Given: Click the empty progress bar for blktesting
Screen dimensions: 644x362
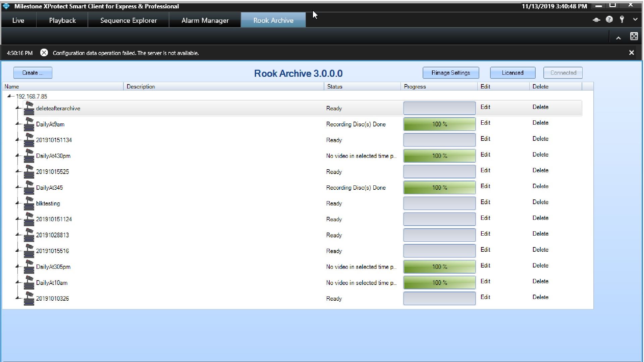Looking at the screenshot, I should [x=439, y=203].
